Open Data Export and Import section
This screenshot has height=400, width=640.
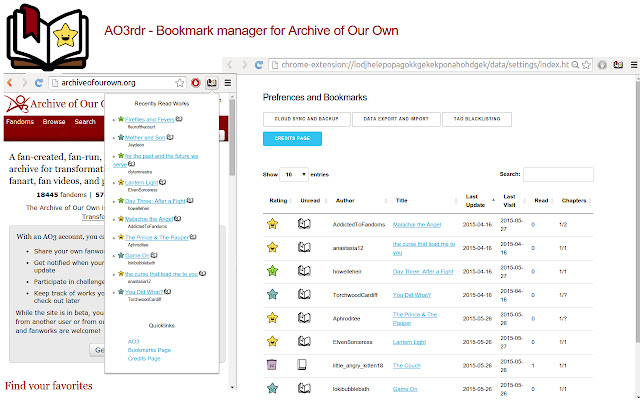point(396,119)
